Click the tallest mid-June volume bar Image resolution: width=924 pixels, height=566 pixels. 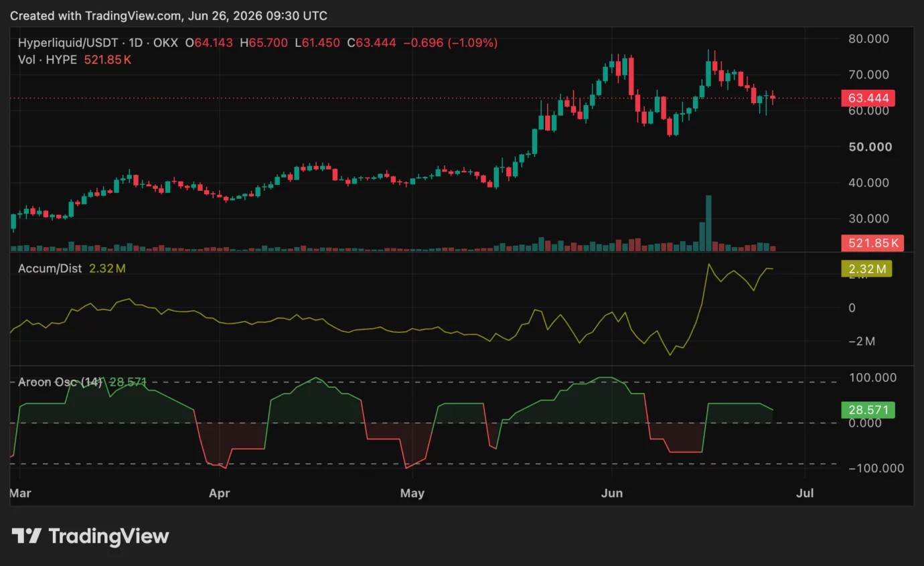[708, 223]
